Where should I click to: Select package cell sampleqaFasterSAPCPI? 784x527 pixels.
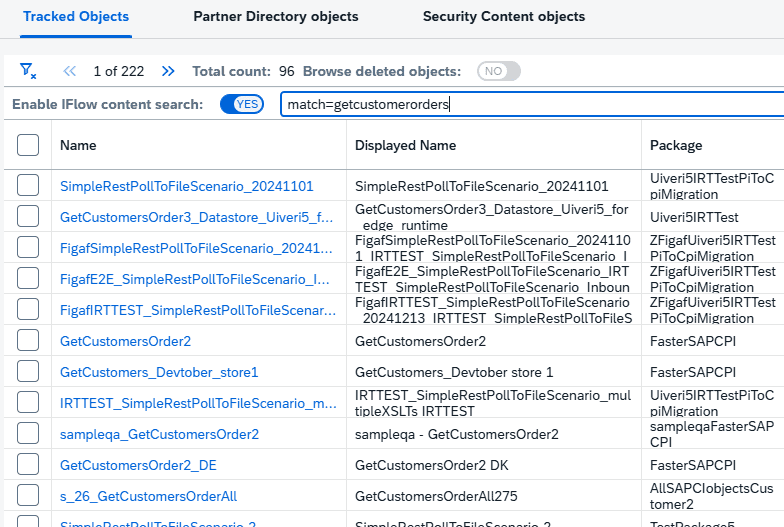(x=712, y=434)
